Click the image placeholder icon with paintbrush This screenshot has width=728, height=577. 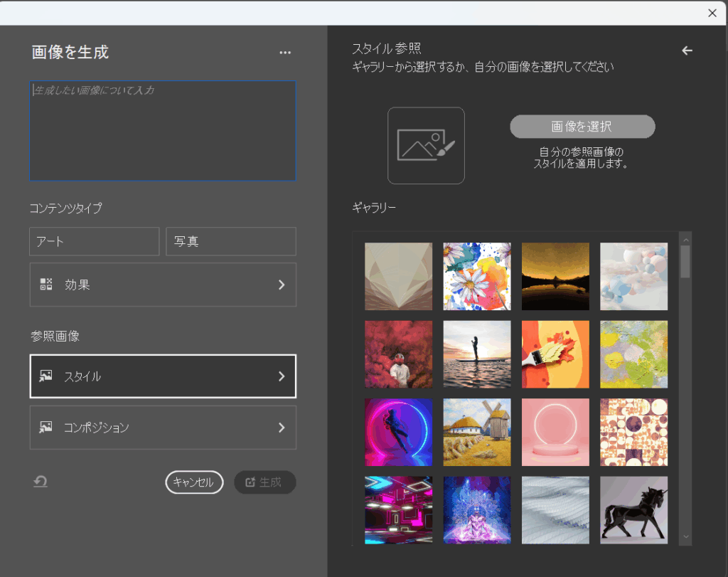point(426,145)
